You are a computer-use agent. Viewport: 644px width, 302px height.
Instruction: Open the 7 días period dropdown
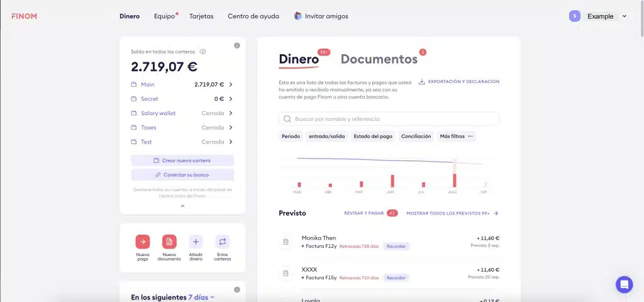(x=201, y=297)
